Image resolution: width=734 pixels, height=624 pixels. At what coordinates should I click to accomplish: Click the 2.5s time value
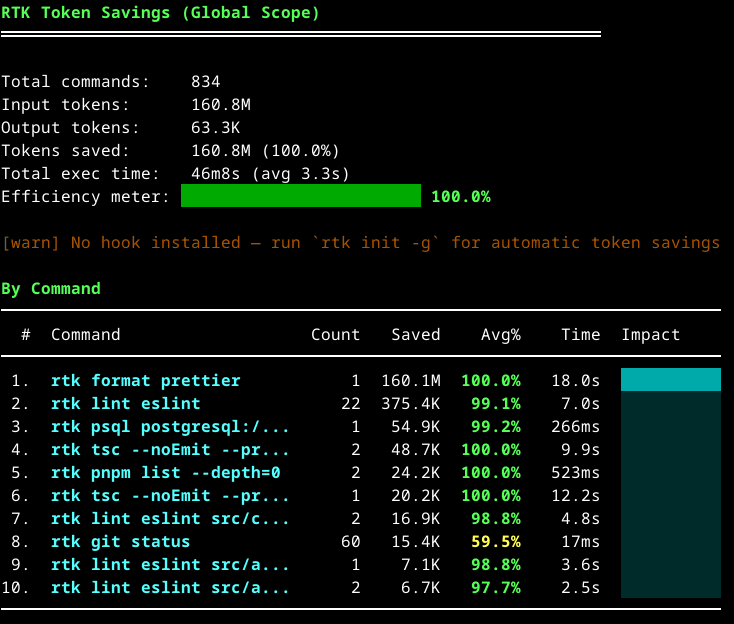(x=581, y=587)
